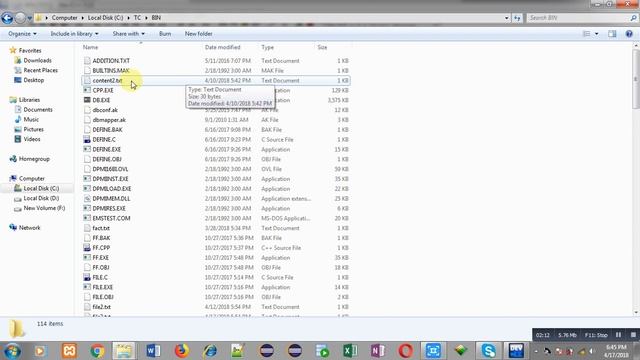Open Windows Start button

12,351
